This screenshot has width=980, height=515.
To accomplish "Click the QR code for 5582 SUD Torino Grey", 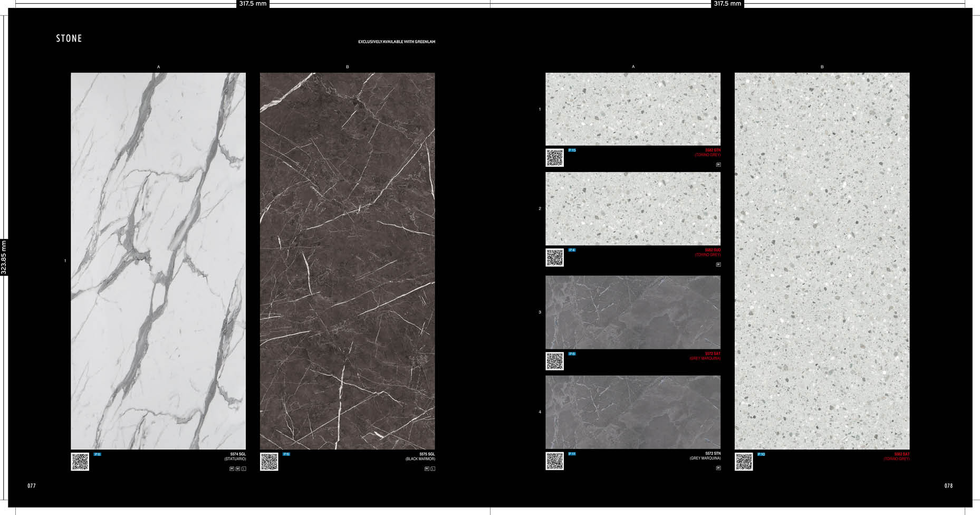I will [x=554, y=257].
